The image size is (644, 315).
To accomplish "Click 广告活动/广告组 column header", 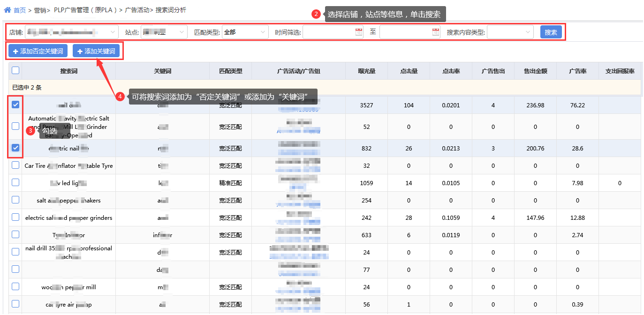I will coord(298,71).
